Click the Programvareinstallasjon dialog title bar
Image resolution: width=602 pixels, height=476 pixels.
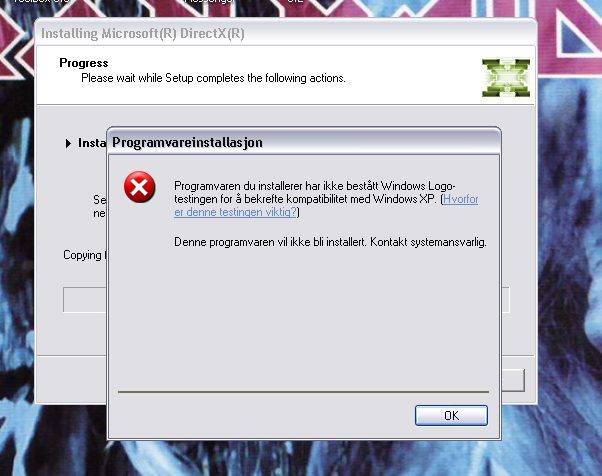click(x=303, y=142)
